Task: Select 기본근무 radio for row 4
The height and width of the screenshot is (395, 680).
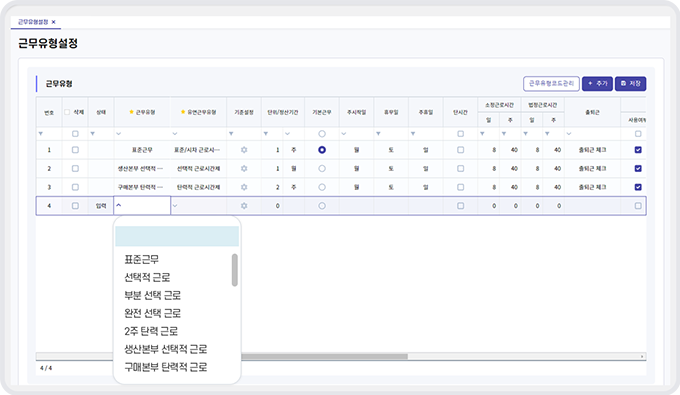Action: pyautogui.click(x=322, y=206)
